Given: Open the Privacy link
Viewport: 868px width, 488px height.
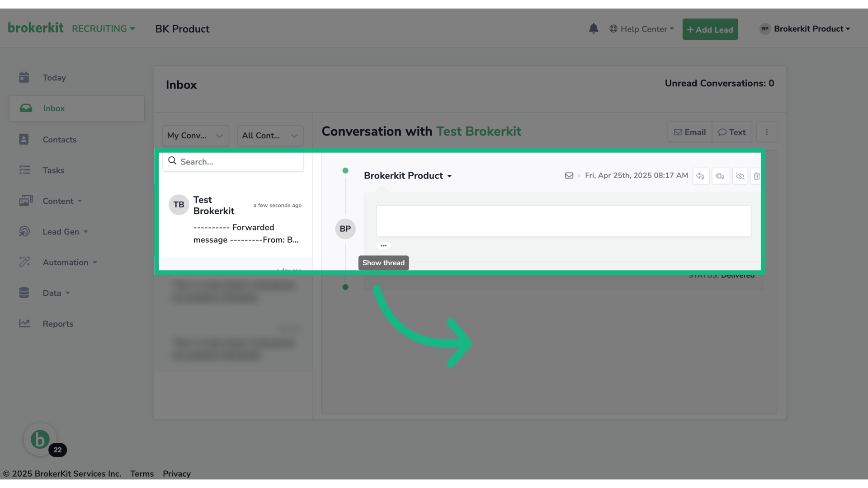Looking at the screenshot, I should pos(177,474).
